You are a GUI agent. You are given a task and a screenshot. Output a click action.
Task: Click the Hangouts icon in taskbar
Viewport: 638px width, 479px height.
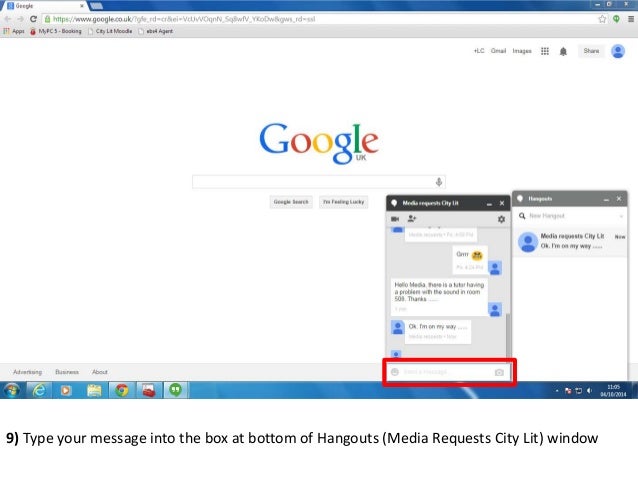pos(176,390)
